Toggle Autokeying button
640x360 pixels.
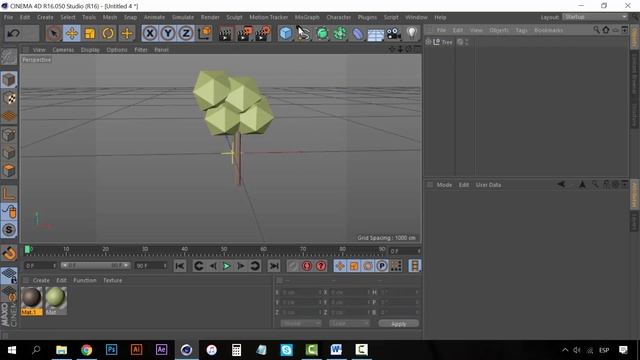pyautogui.click(x=307, y=266)
